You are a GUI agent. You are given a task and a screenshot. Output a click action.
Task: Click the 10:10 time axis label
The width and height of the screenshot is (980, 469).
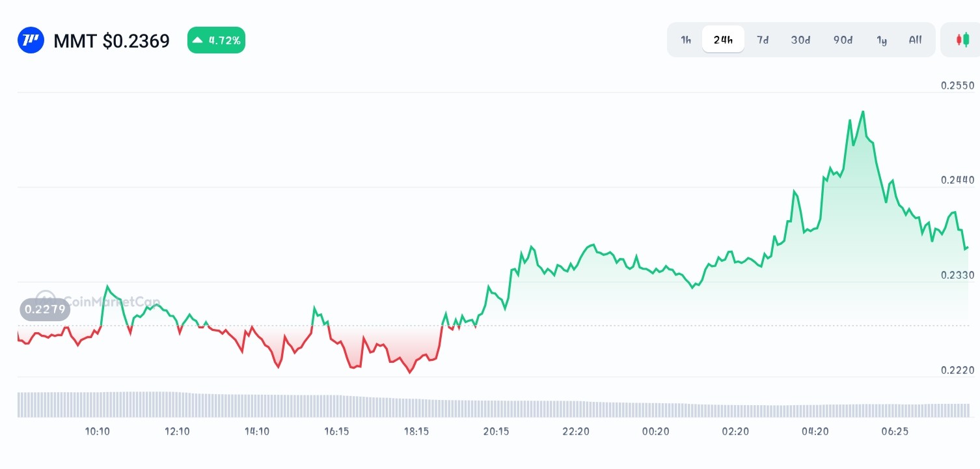pos(98,431)
